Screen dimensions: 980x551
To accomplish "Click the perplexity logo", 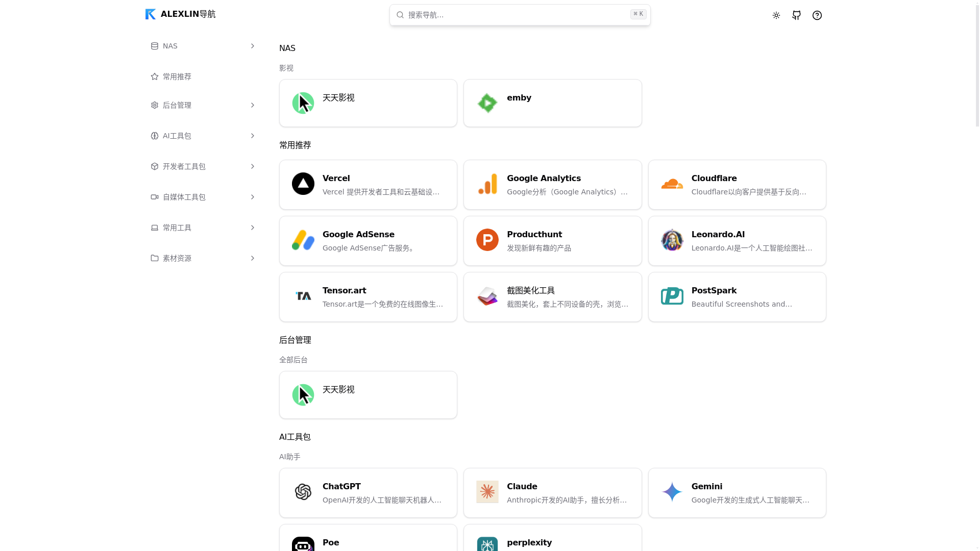I will (487, 544).
